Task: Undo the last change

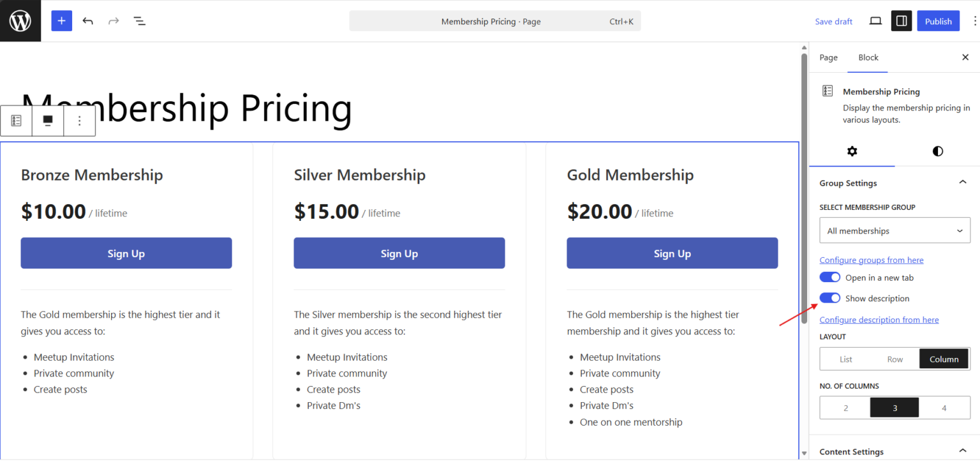Action: tap(88, 21)
